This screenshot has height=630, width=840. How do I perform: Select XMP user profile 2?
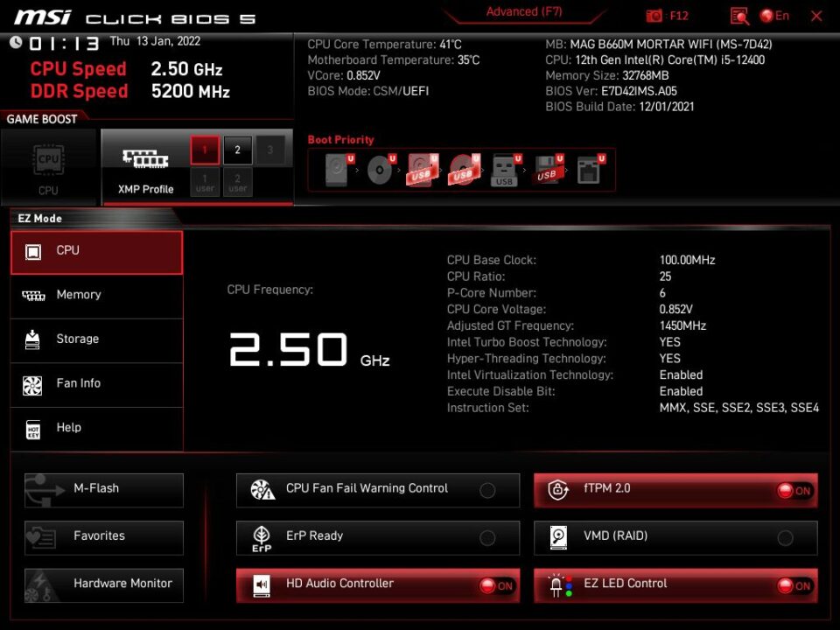[x=237, y=182]
